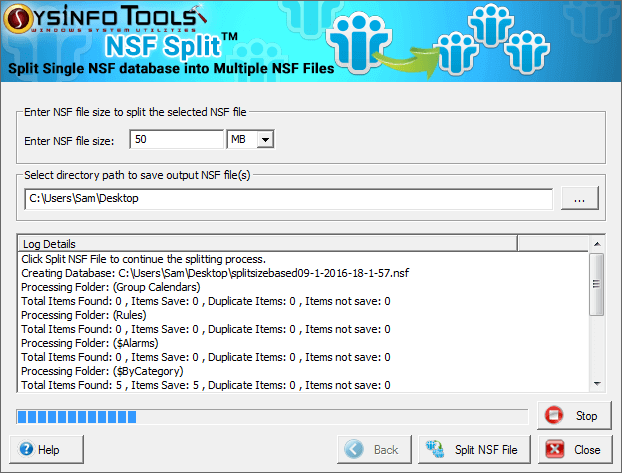This screenshot has height=473, width=622.
Task: Click the log scrollbar up arrow
Action: [x=597, y=244]
